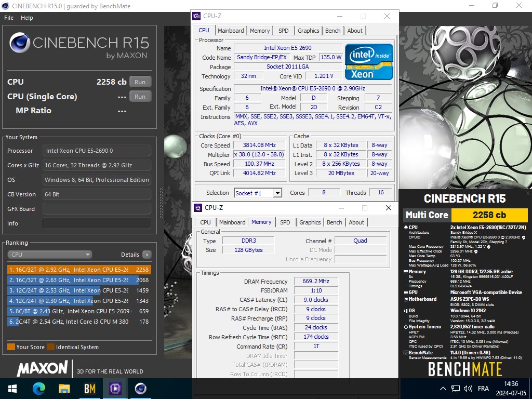Viewport: 532px width, 399px height.
Task: Click the Cinebench R15 logo sphere
Action: [x=20, y=43]
